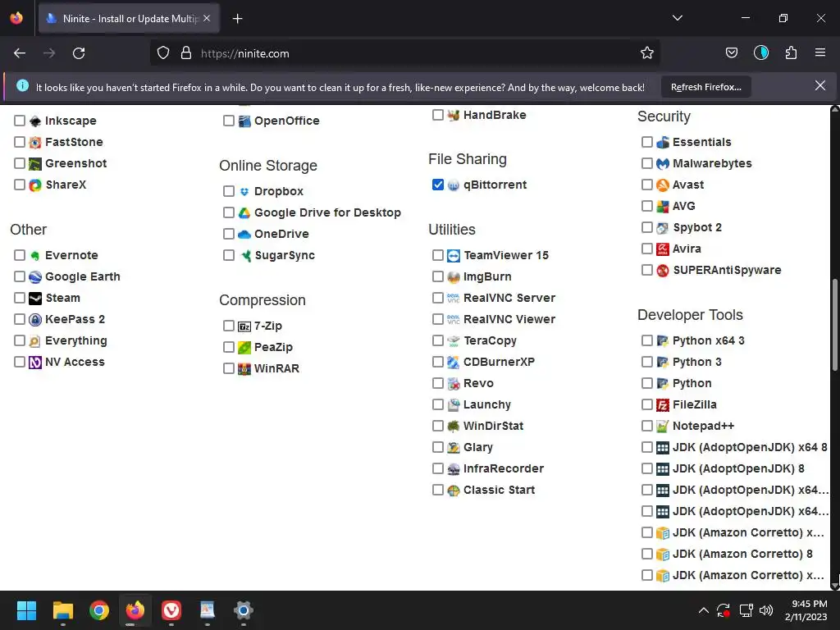Click the InfraRecorder label
Viewport: 840px width, 630px height.
[503, 468]
